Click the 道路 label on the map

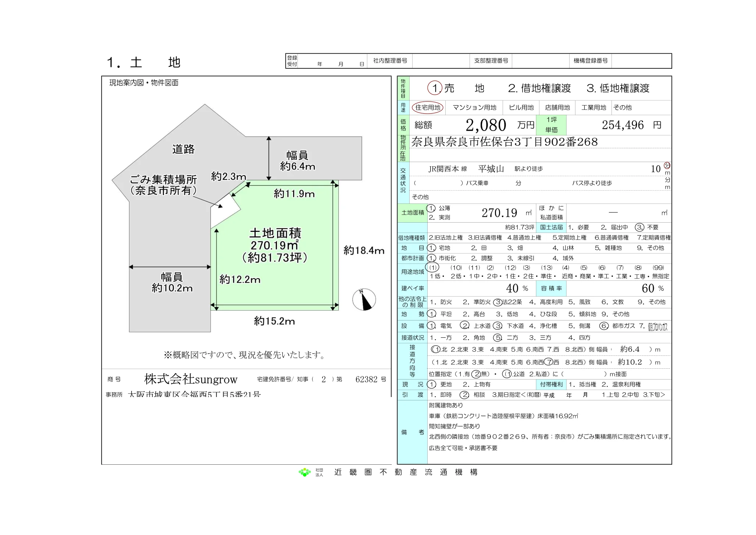tap(183, 149)
